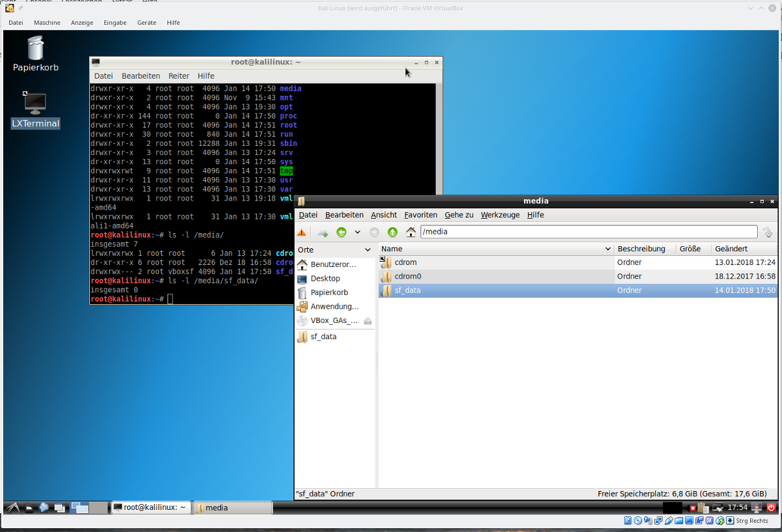Go up to parent folder with green up arrow
Viewport: 782px width, 532px height.
tap(392, 232)
